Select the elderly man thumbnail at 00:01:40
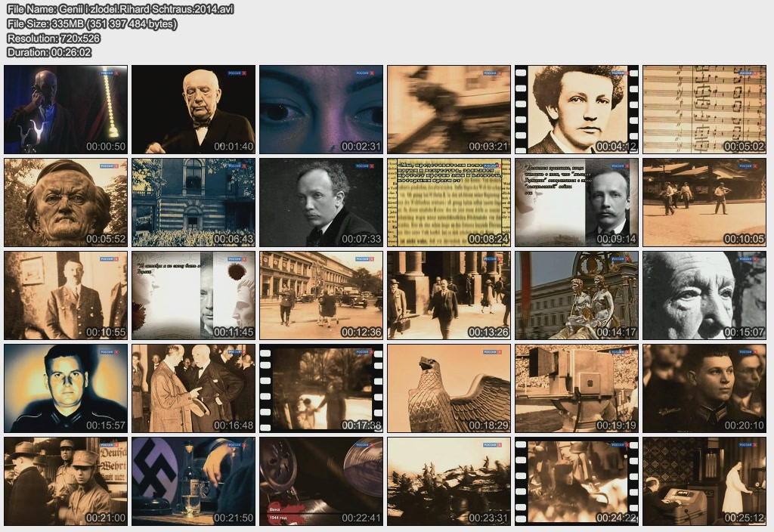The height and width of the screenshot is (532, 774). click(193, 110)
